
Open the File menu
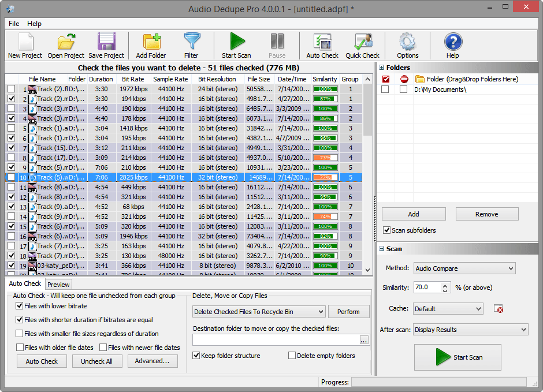coord(14,24)
